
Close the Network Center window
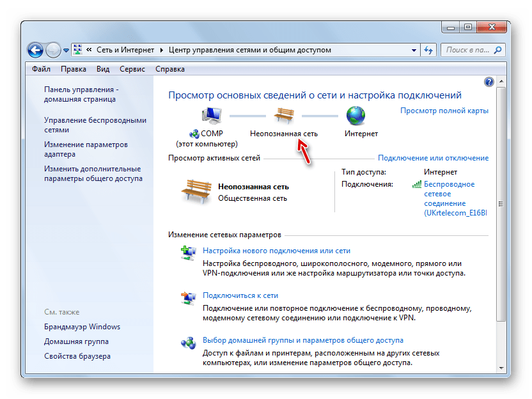tap(492, 27)
